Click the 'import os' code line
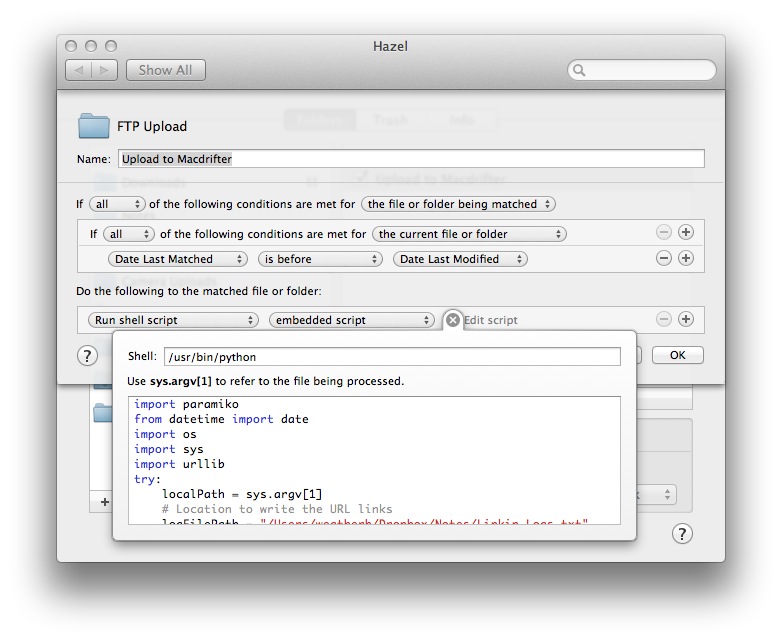This screenshot has width=782, height=641. tap(165, 434)
